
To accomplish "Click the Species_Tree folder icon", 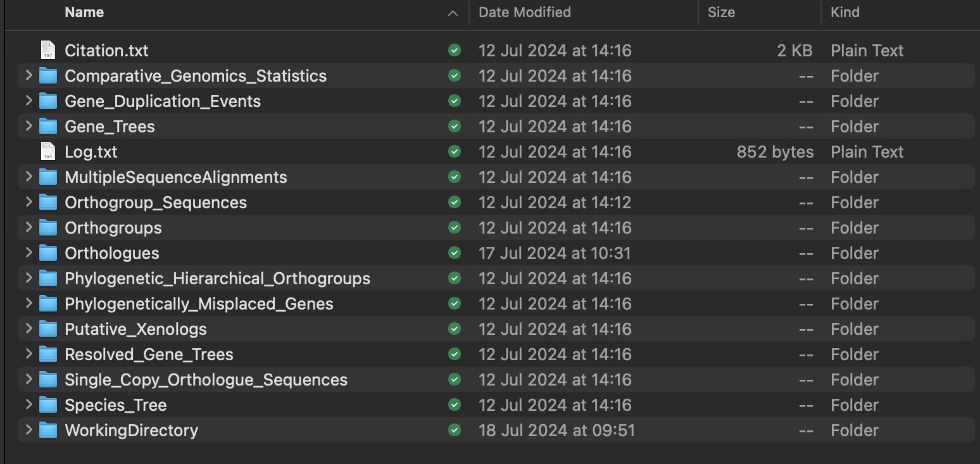I will pos(48,404).
